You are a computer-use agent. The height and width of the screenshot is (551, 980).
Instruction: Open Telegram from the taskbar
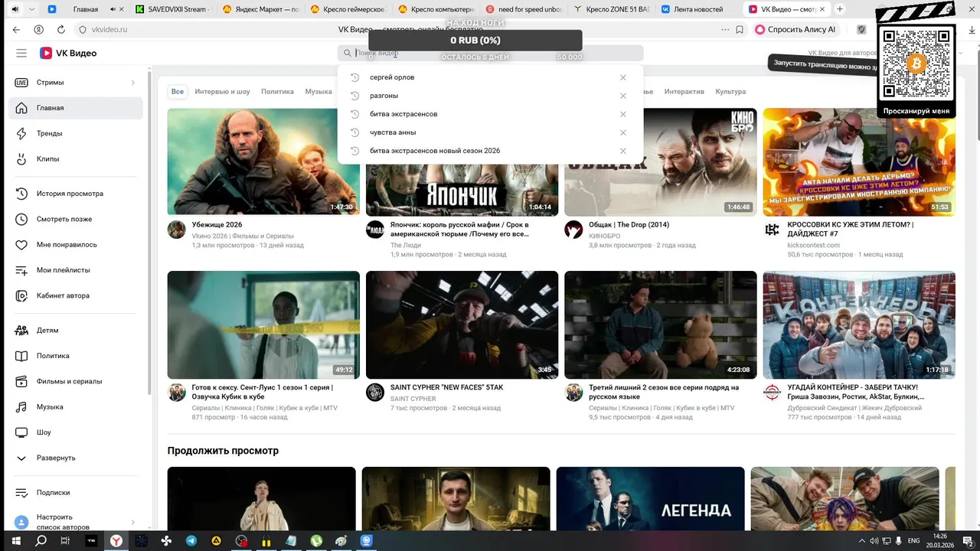(191, 541)
